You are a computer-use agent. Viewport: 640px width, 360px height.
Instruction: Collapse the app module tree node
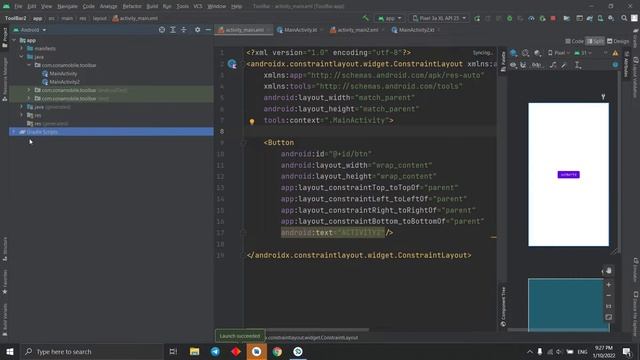point(14,40)
